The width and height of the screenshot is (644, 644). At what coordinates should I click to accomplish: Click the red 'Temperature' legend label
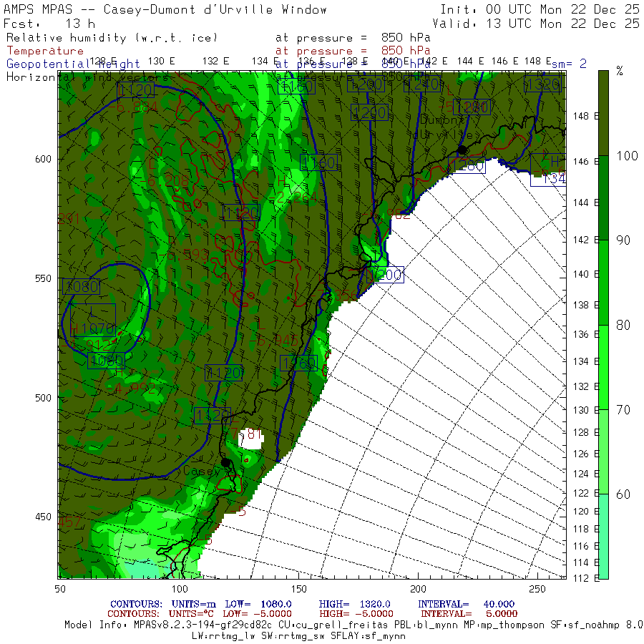point(45,51)
